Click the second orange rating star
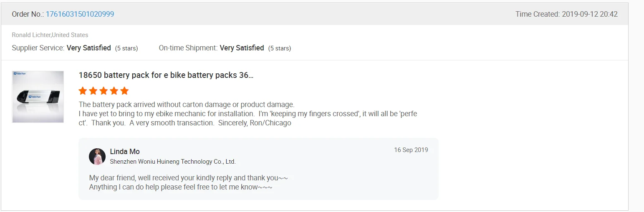Screen dimensions: 644x212 pyautogui.click(x=93, y=91)
